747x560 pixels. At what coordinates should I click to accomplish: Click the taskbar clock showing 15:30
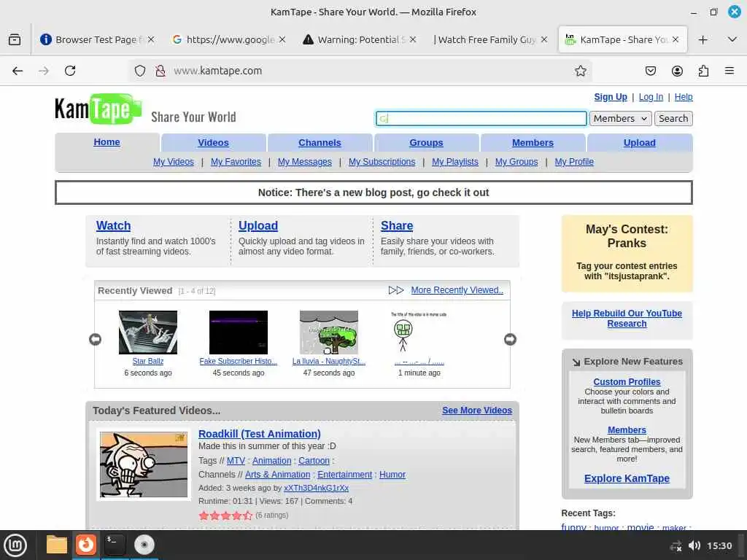[x=719, y=545]
